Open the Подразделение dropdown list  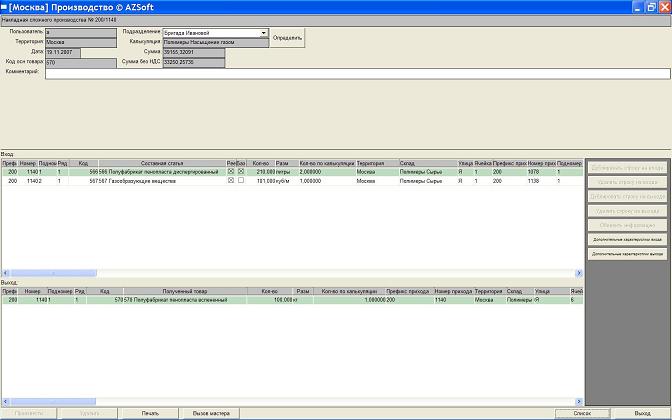264,33
